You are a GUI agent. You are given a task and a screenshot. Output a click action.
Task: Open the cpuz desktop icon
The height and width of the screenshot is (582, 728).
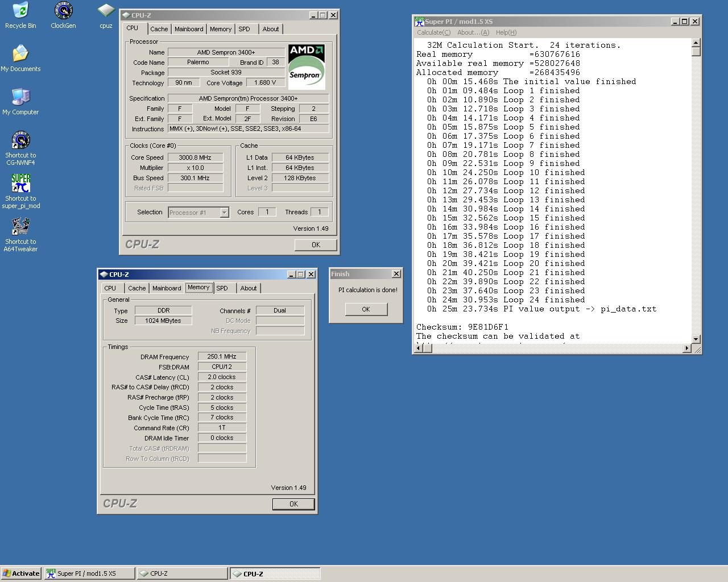[x=106, y=15]
